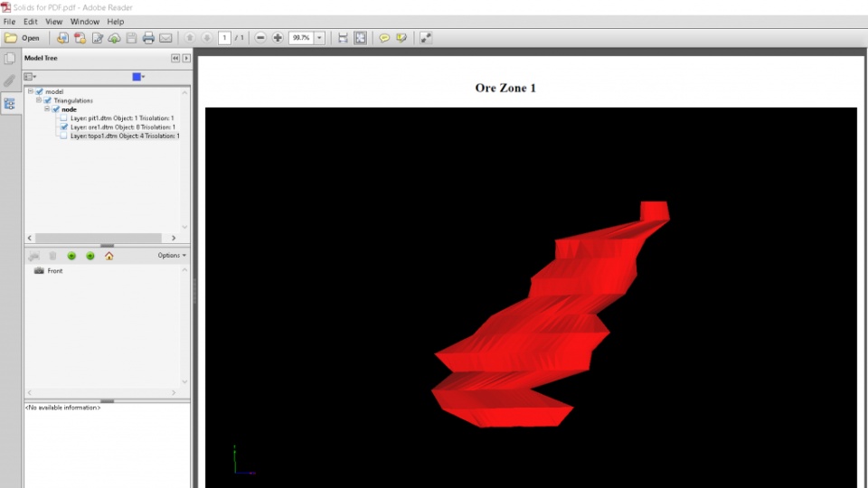Open the blue background color swatch
The height and width of the screenshot is (488, 868).
[x=137, y=77]
